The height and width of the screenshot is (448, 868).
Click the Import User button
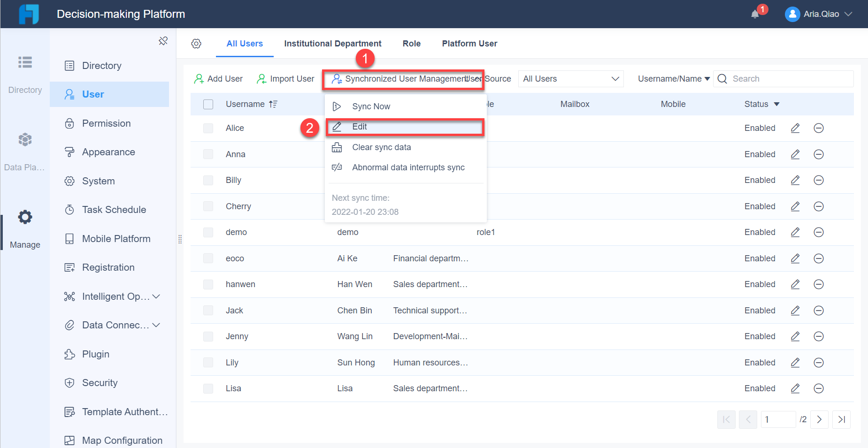pyautogui.click(x=285, y=79)
